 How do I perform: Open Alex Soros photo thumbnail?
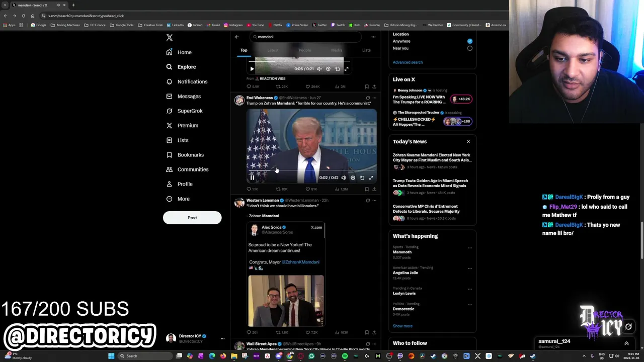coord(286,301)
